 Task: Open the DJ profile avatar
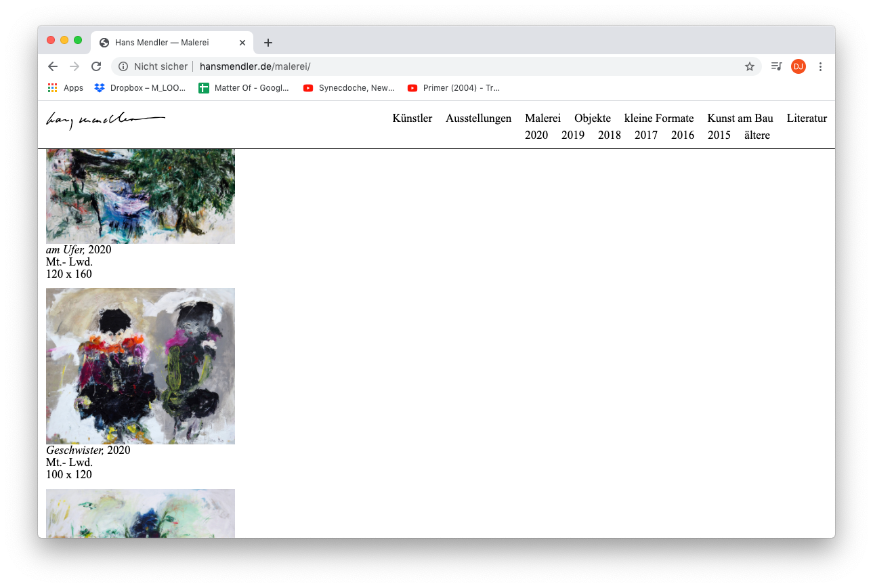798,66
